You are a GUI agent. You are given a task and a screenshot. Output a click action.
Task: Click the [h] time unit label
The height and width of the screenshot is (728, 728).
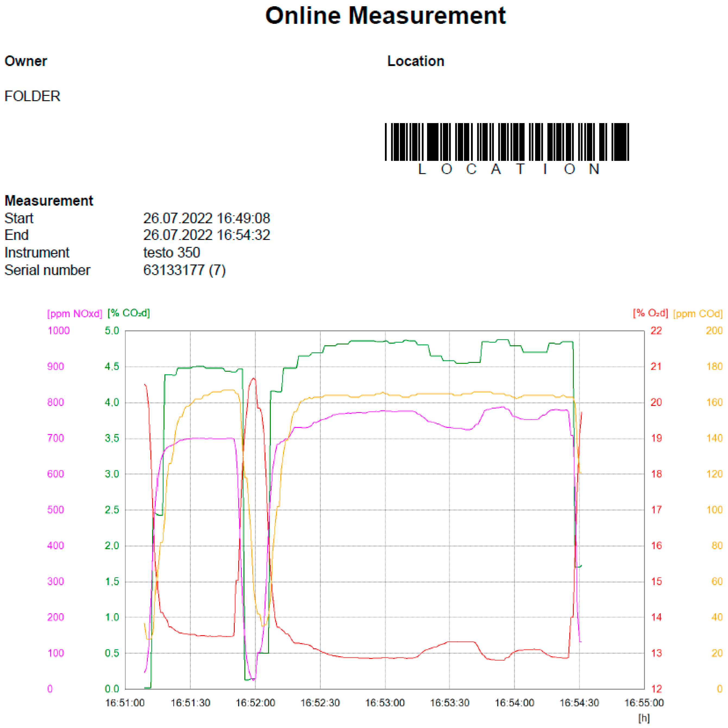644,718
